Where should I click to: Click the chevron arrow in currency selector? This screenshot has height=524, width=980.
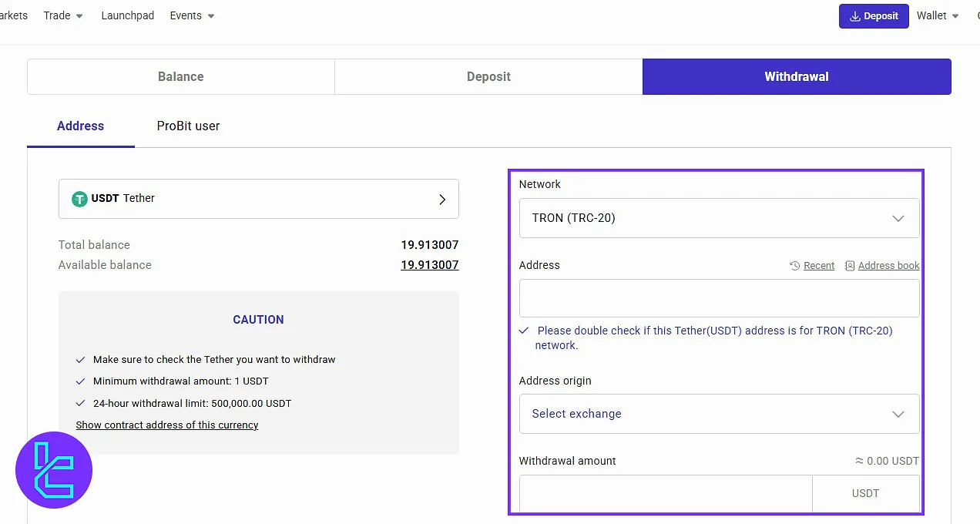pos(442,200)
